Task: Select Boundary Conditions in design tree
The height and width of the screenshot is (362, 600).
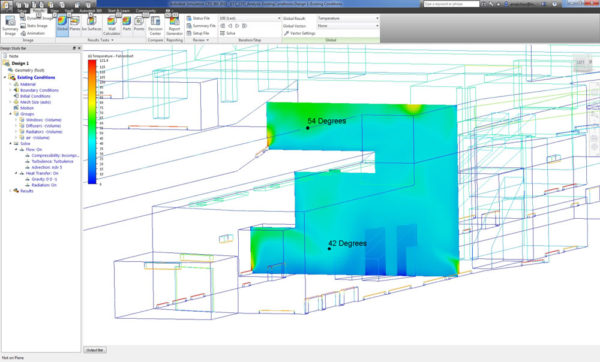Action: click(39, 90)
